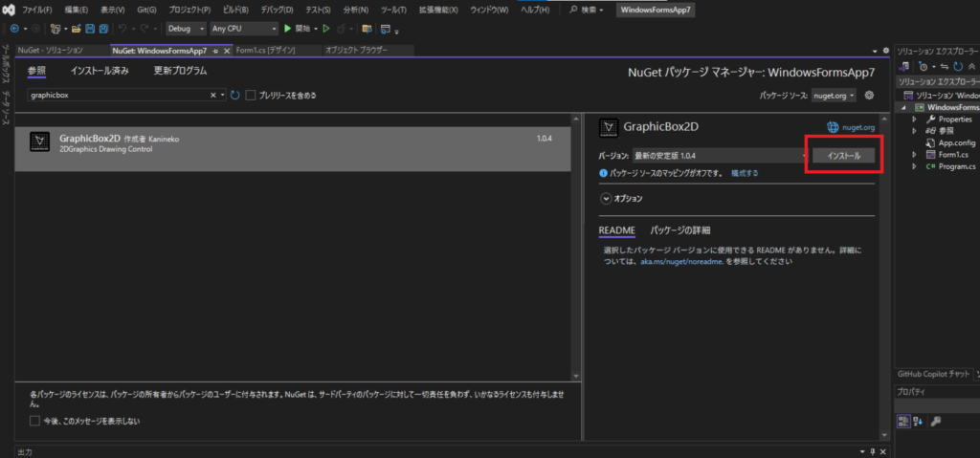Click the Undo arrow in toolbar
980x458 pixels.
click(122, 29)
